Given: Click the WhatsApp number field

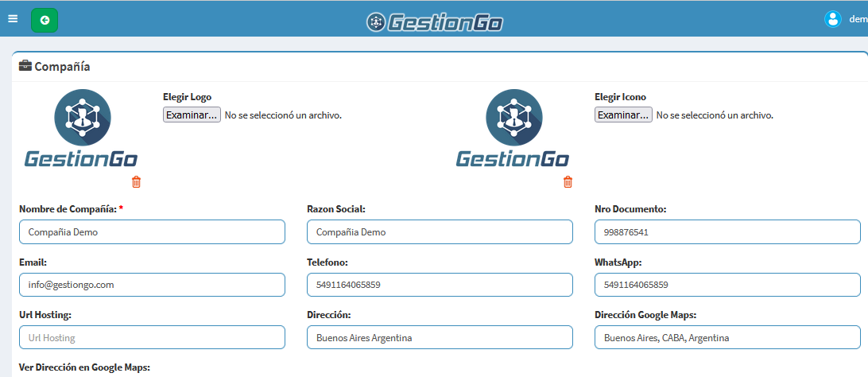Looking at the screenshot, I should click(x=727, y=285).
